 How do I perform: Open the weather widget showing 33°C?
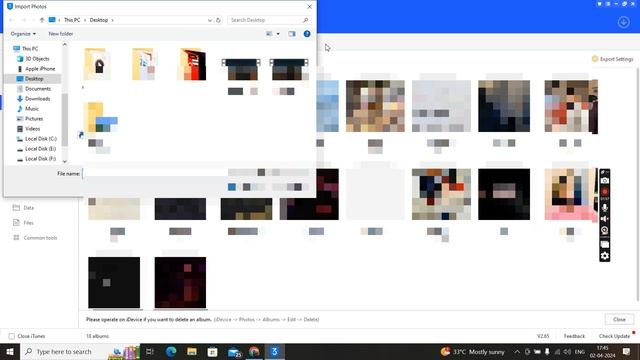473,352
